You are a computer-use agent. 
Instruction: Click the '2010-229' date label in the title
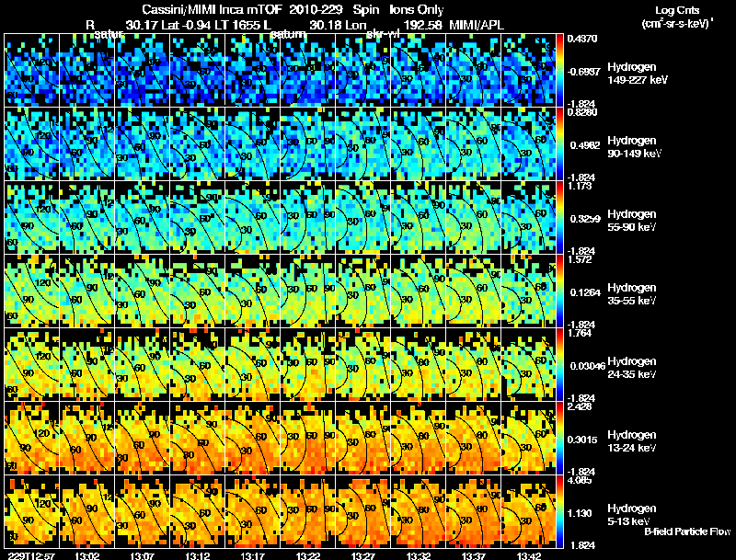point(317,9)
